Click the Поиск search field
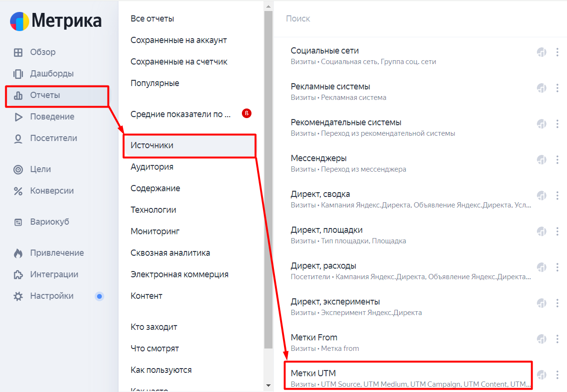 click(x=419, y=19)
